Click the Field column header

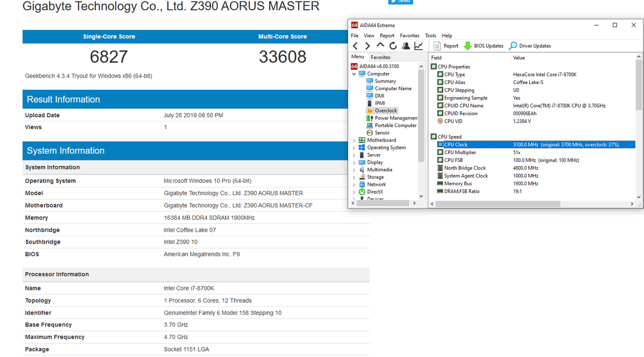point(470,57)
